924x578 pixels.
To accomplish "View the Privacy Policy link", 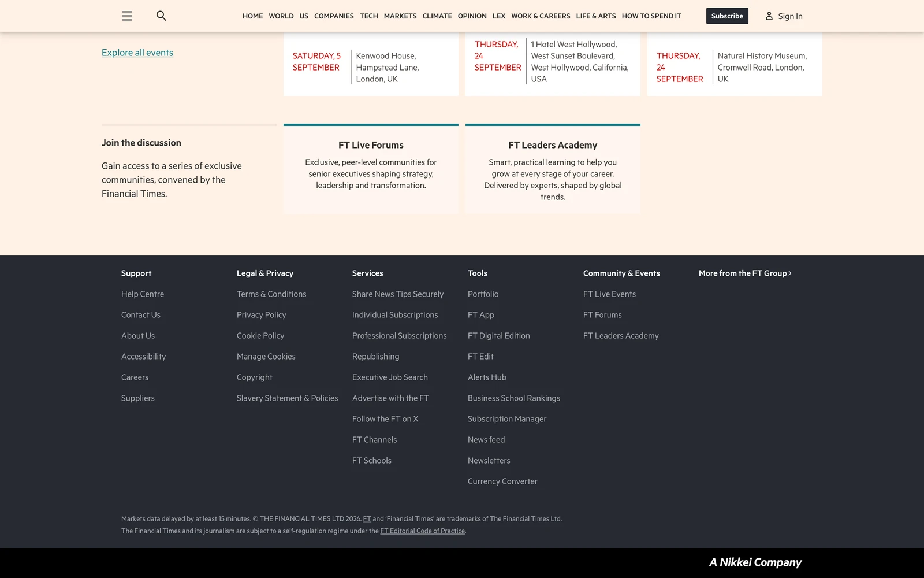I will [262, 315].
